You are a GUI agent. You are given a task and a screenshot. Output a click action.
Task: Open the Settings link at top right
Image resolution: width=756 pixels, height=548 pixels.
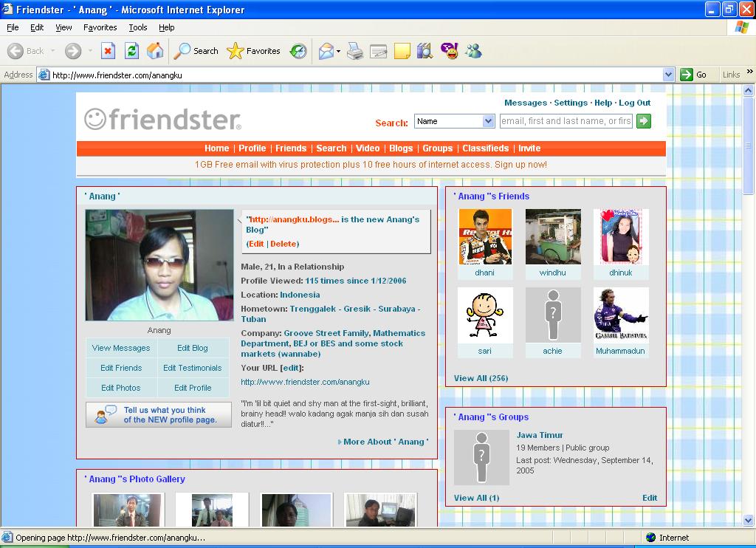pyautogui.click(x=571, y=103)
